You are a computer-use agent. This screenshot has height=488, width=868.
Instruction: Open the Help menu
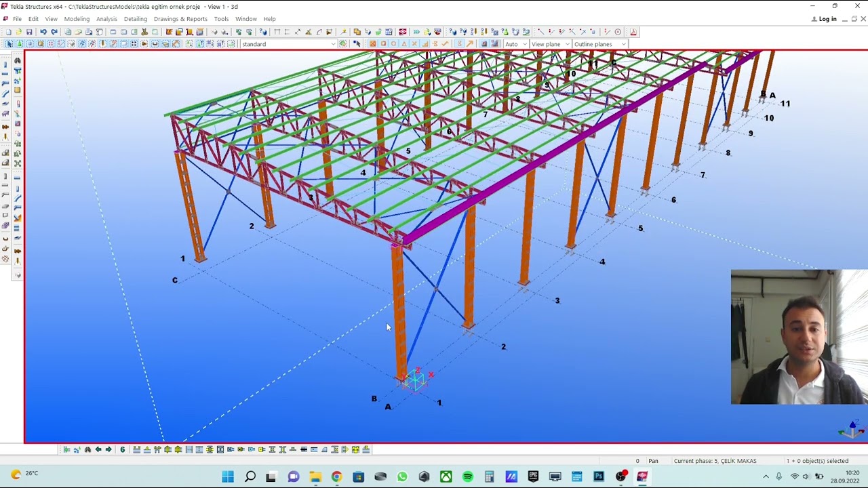pos(269,19)
